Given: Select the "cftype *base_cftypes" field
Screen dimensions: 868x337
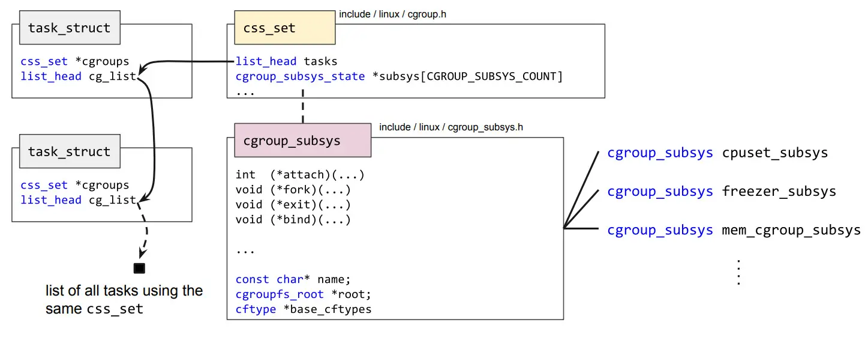Looking at the screenshot, I should pyautogui.click(x=304, y=309).
